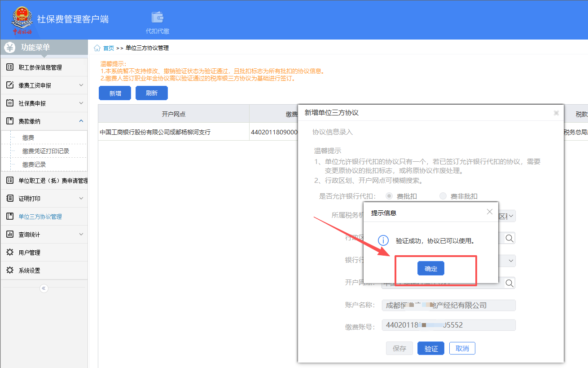
Task: Click the 刷新 button
Action: pyautogui.click(x=152, y=93)
